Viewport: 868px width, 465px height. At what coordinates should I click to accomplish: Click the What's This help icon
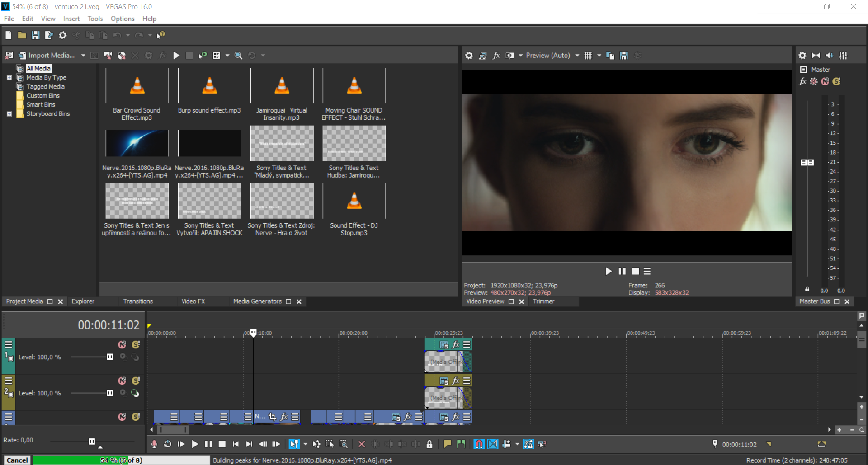pyautogui.click(x=161, y=35)
